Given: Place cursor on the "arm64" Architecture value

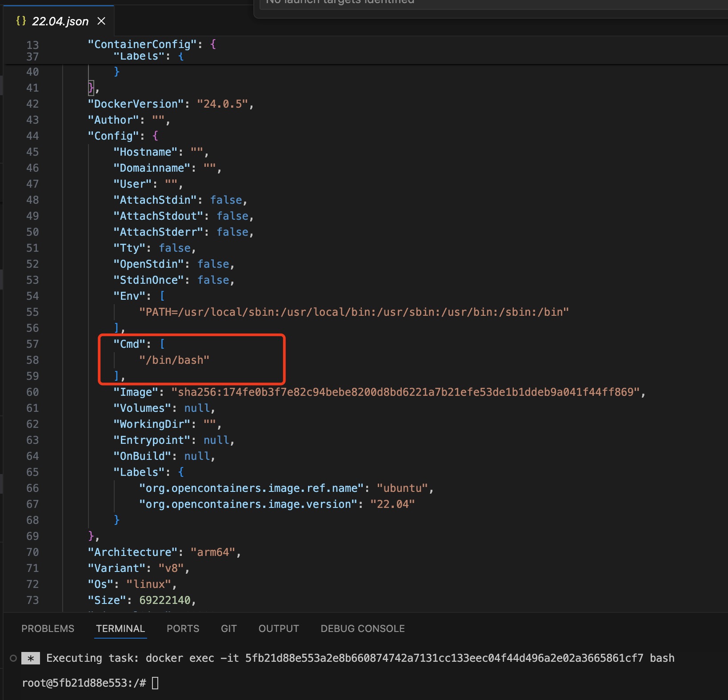Looking at the screenshot, I should pos(213,552).
